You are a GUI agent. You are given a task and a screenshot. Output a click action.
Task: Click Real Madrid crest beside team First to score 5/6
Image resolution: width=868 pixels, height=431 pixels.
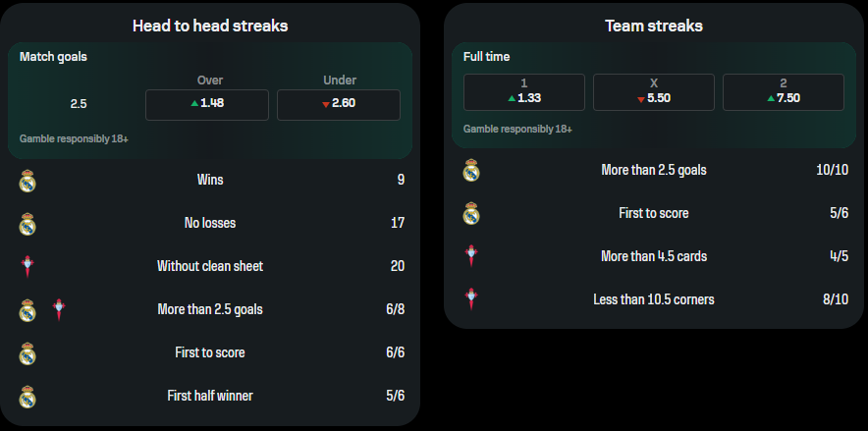[x=470, y=213]
